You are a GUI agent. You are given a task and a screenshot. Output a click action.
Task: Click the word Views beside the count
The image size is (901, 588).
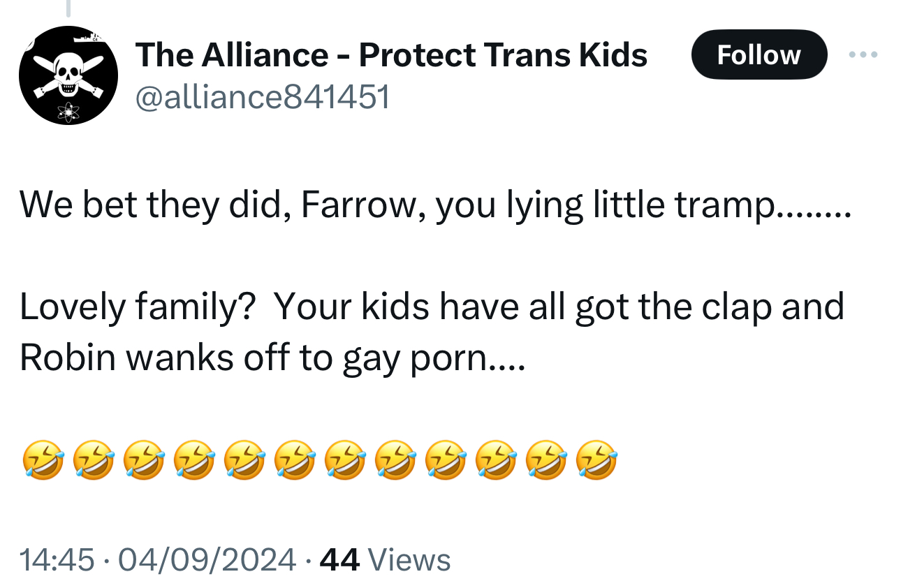tap(409, 559)
